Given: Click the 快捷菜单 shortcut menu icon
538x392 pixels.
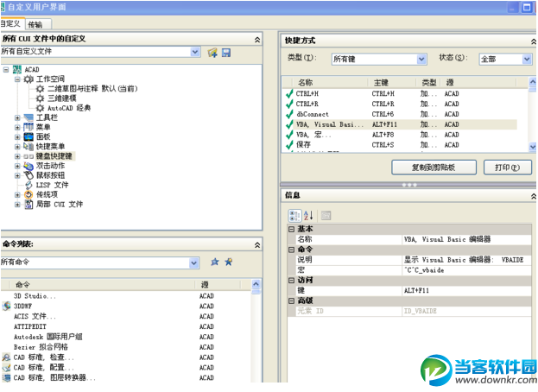Looking at the screenshot, I should coord(28,147).
